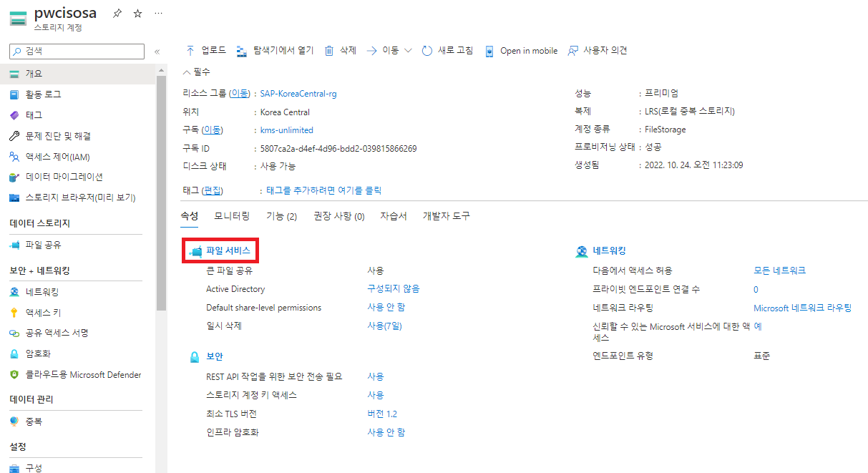The height and width of the screenshot is (473, 868).
Task: Click the 문제 진단 및 해결 wrench icon
Action: [x=14, y=136]
